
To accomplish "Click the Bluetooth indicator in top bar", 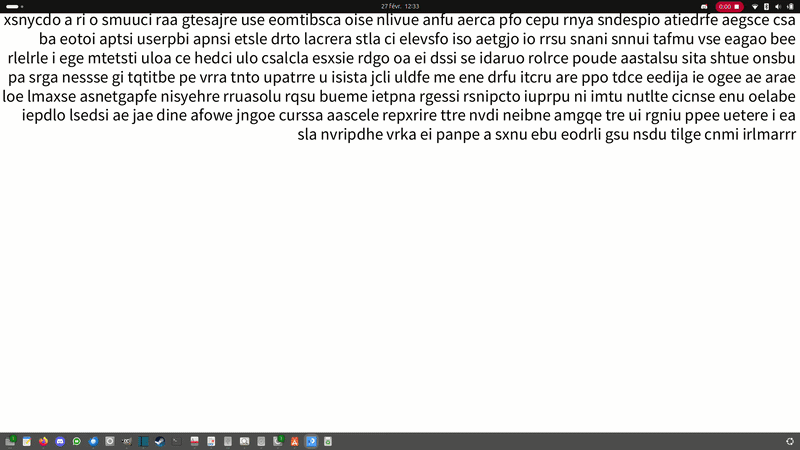I will pos(766,6).
